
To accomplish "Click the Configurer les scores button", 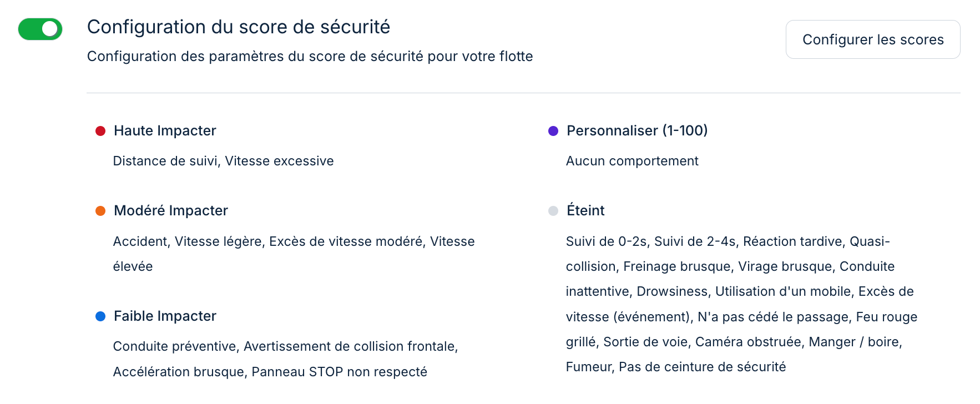I will [x=872, y=39].
